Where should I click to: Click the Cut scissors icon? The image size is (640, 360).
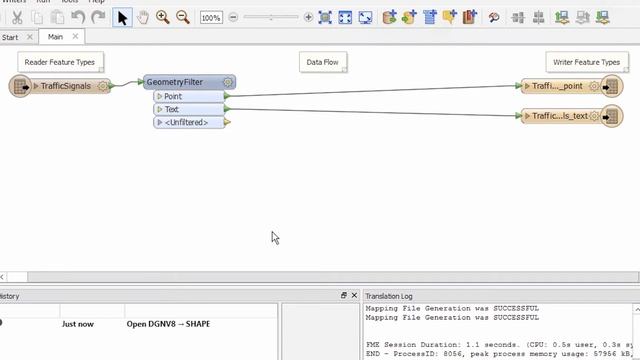pyautogui.click(x=17, y=18)
